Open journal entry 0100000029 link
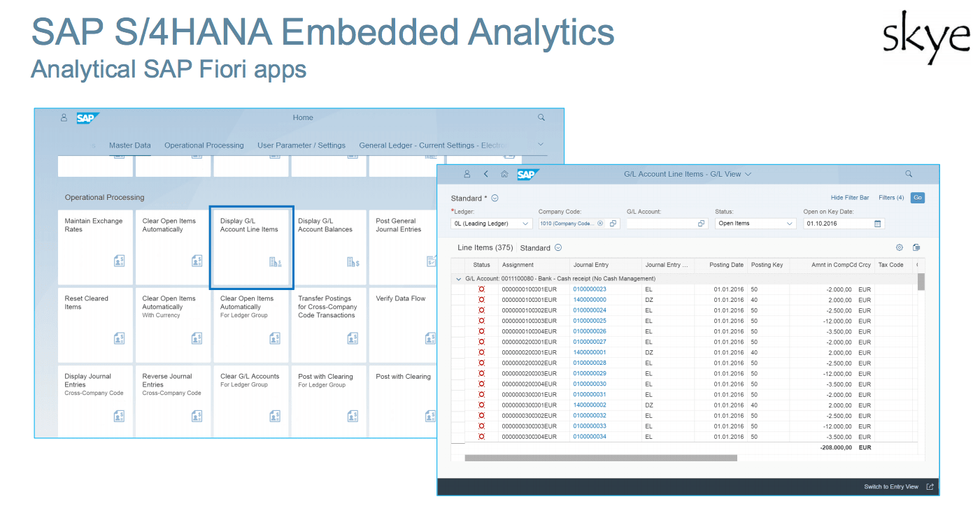 (590, 374)
